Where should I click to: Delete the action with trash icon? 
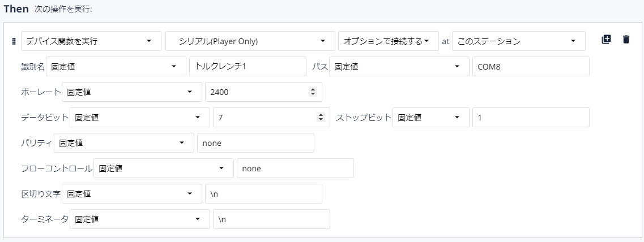click(626, 40)
